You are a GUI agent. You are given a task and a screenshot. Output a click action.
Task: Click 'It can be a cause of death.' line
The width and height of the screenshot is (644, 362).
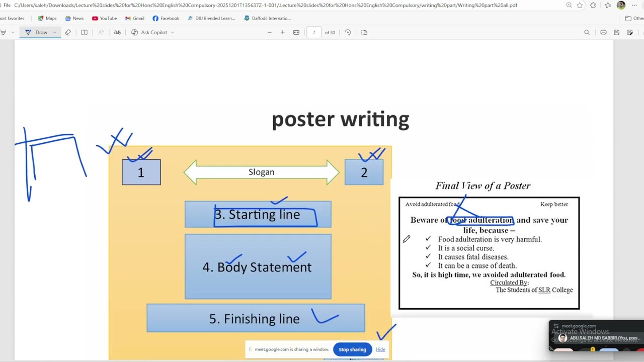tap(477, 265)
